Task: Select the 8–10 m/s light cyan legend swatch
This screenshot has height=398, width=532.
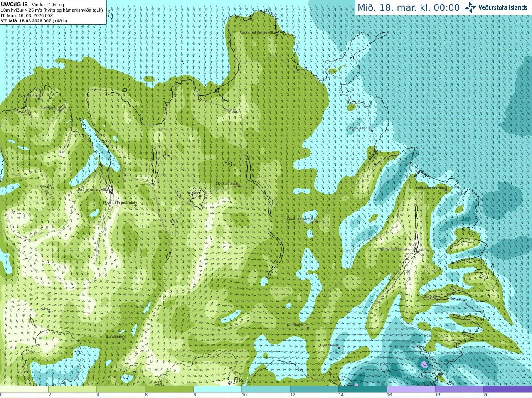Action: (x=217, y=389)
